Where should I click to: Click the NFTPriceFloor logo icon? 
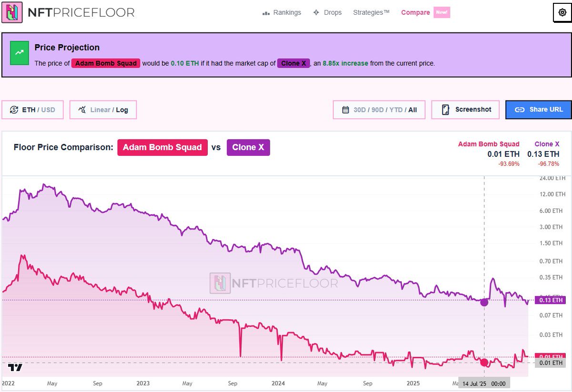point(12,12)
